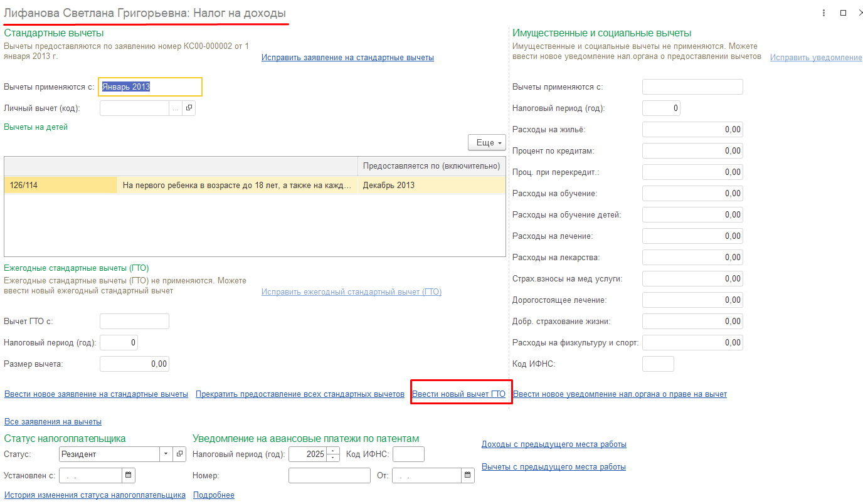Expand the Статус Резидент dropdown arrow
The image size is (863, 504).
(x=166, y=454)
